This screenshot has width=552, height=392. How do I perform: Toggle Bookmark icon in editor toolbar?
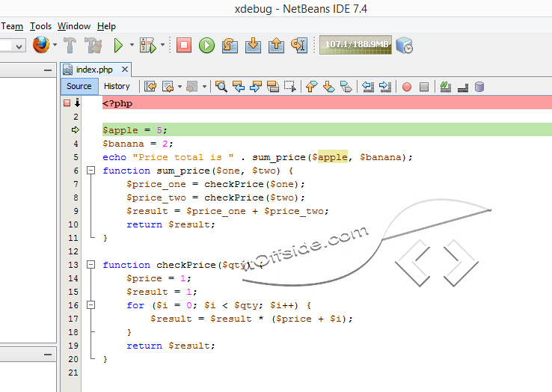click(x=346, y=86)
